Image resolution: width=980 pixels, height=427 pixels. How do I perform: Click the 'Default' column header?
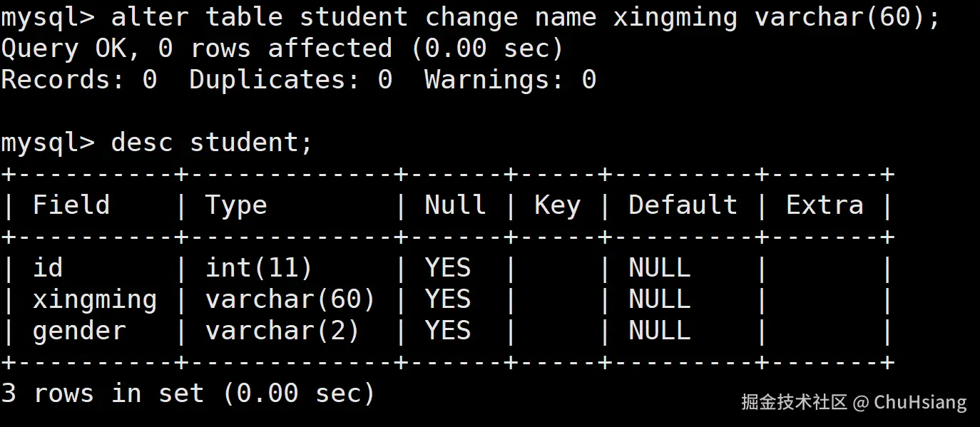(x=683, y=205)
